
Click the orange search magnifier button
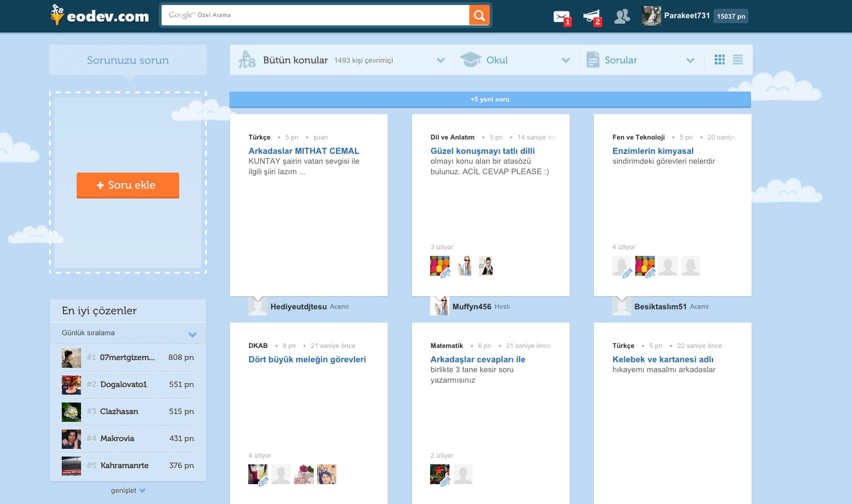479,15
